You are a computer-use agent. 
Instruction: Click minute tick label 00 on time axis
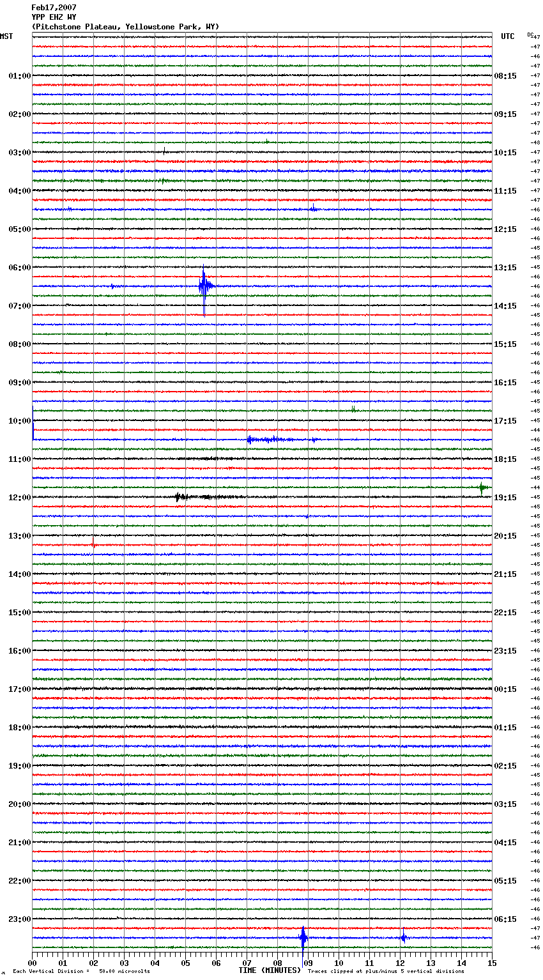(x=33, y=963)
